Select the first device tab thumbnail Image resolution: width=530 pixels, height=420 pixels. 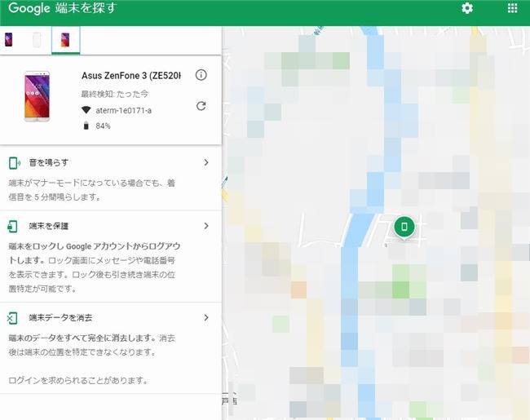[x=8, y=40]
